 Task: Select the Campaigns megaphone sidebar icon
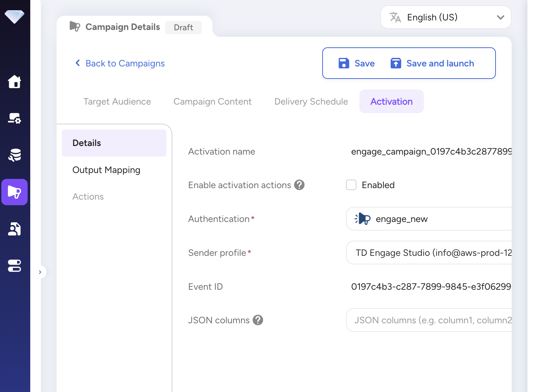pyautogui.click(x=14, y=192)
